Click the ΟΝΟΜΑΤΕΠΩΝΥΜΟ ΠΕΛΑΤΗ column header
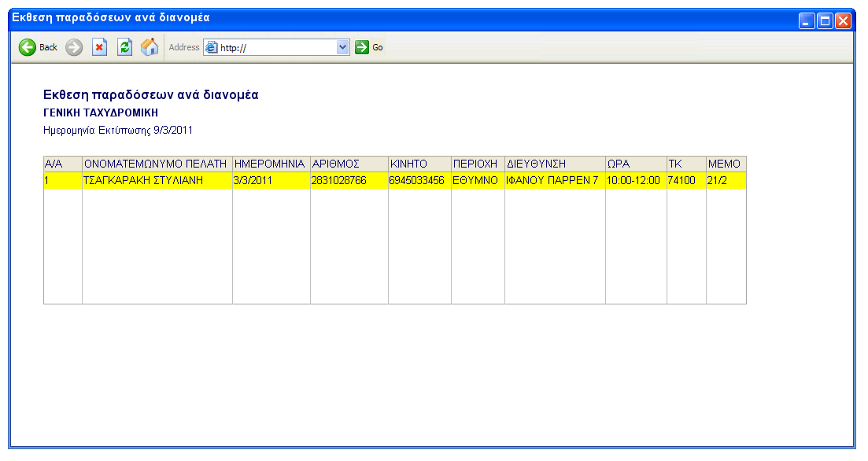This screenshot has height=461, width=868. [157, 164]
